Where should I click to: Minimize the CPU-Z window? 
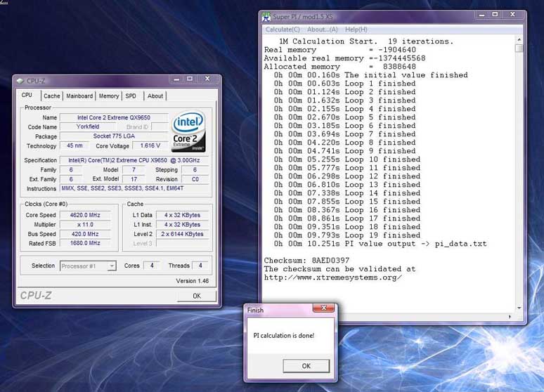176,79
